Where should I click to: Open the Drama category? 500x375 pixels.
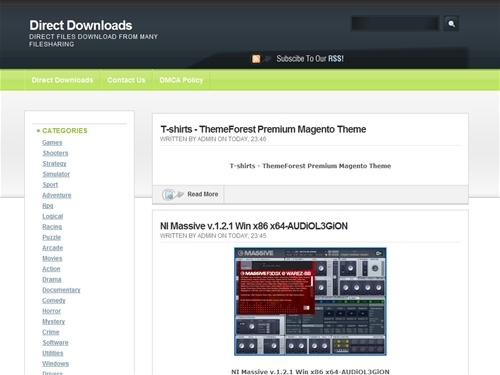52,279
